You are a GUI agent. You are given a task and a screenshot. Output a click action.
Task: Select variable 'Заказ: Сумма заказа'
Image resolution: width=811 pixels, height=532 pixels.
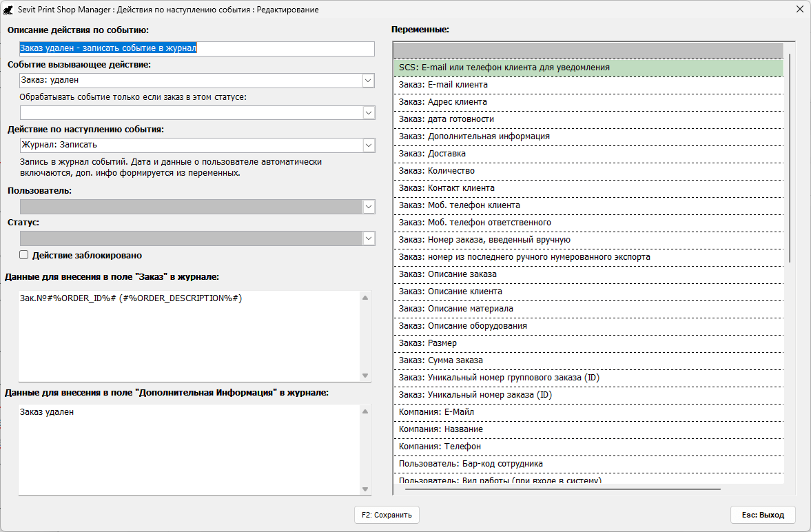click(588, 360)
